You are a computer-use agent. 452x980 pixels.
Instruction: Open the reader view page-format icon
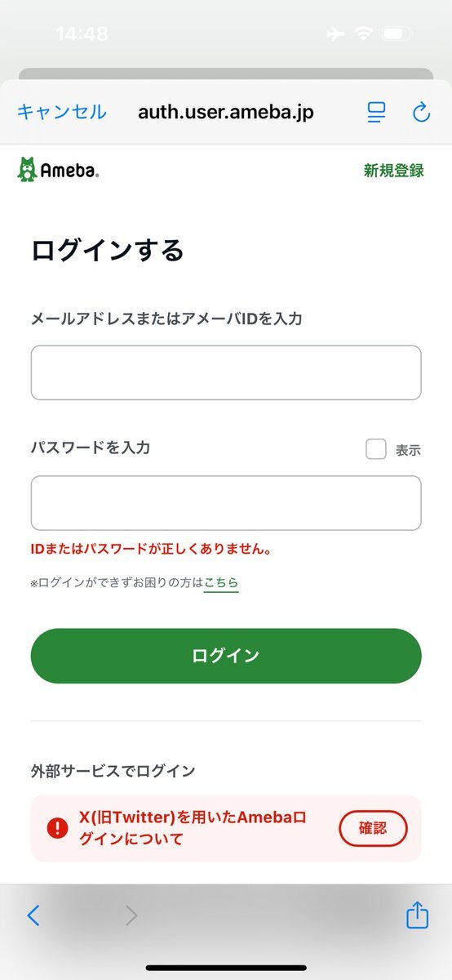[376, 113]
